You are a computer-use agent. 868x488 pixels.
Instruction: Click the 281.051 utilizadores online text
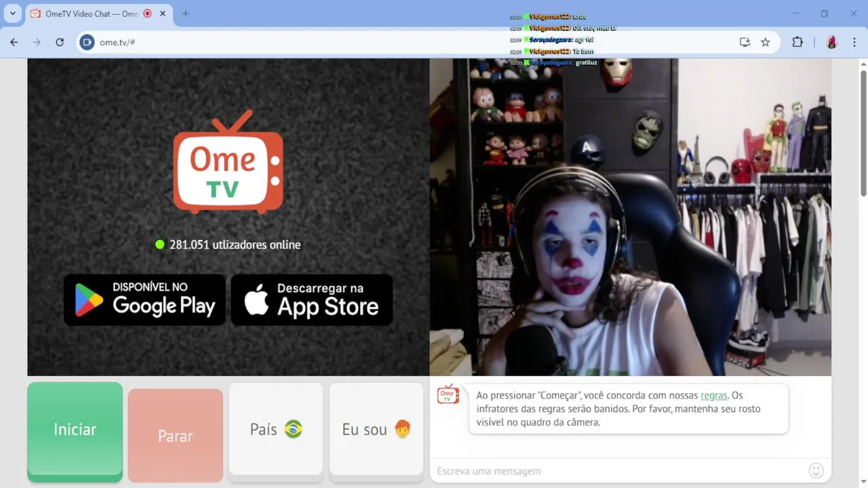point(235,245)
